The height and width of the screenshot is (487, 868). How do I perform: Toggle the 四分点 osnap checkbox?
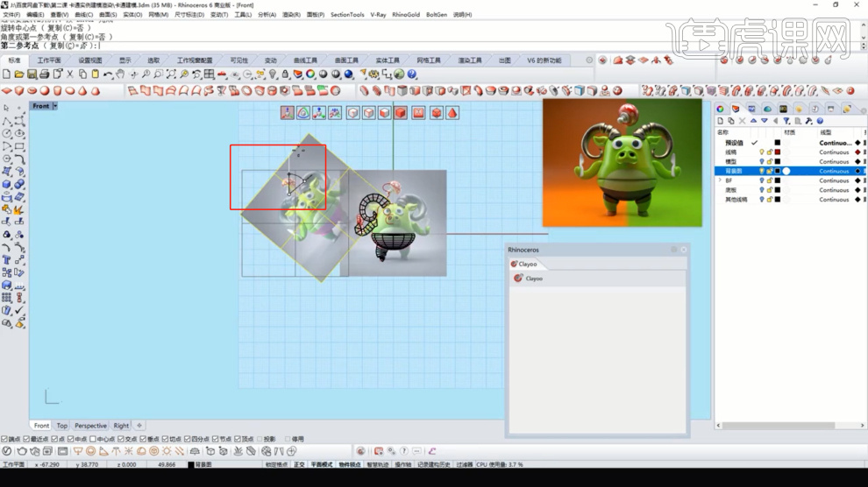[x=187, y=439]
